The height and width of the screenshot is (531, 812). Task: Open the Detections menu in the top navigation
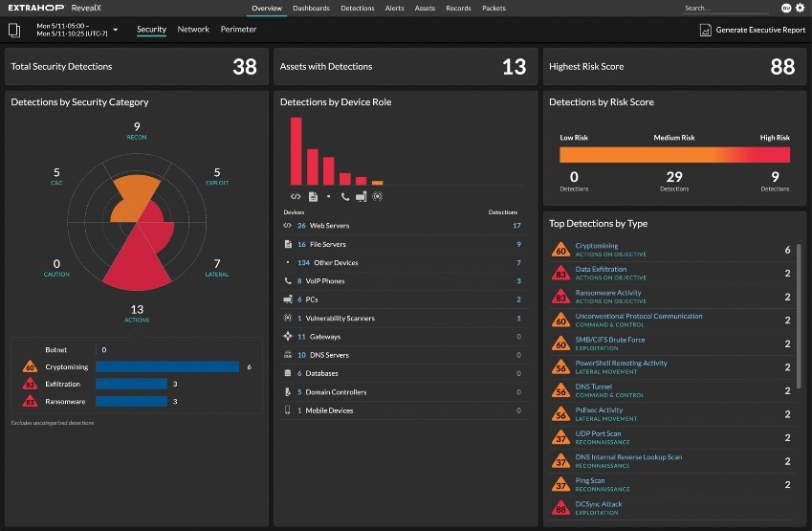[358, 8]
